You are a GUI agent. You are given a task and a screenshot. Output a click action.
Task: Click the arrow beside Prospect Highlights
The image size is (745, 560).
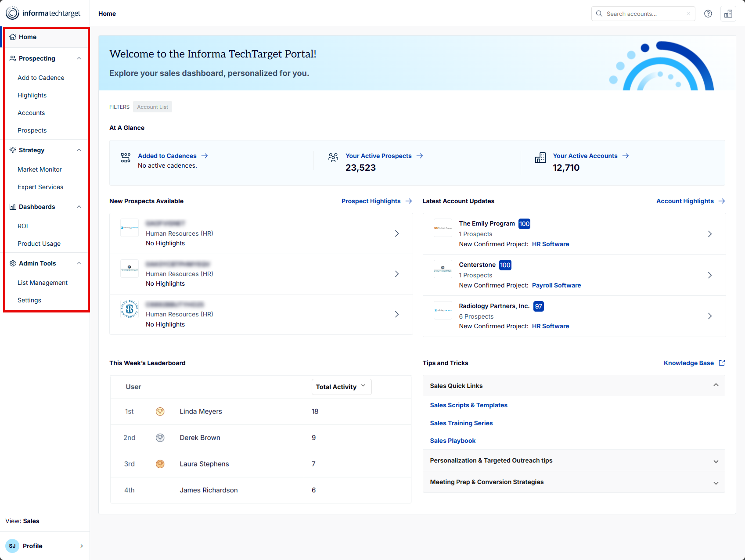tap(409, 201)
